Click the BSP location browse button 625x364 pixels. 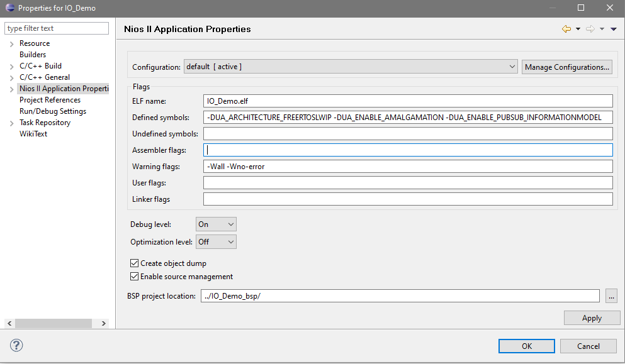click(x=611, y=296)
